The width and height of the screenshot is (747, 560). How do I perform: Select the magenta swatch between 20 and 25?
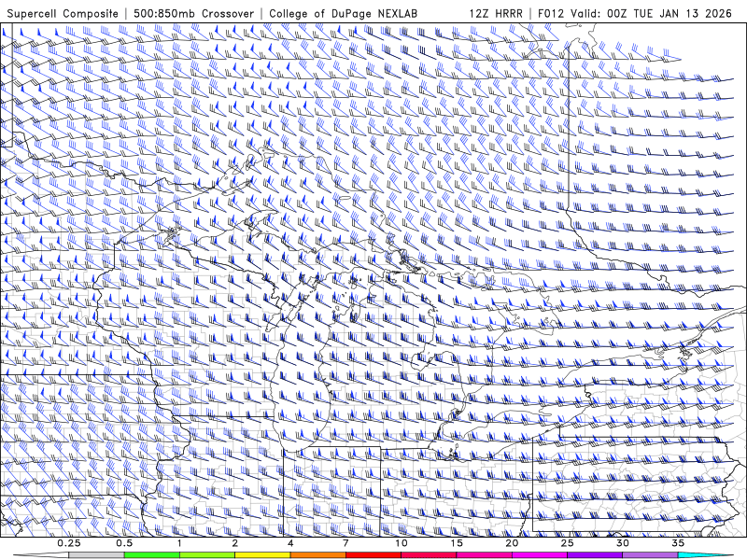pos(540,555)
